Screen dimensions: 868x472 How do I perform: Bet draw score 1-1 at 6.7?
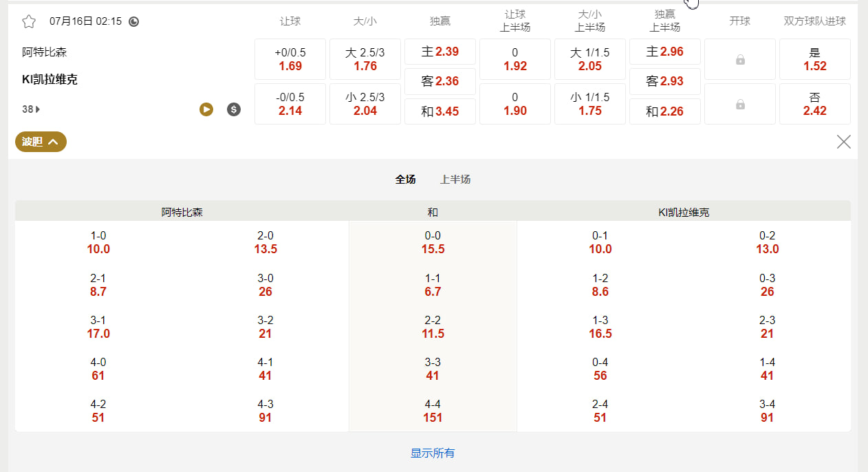[433, 285]
